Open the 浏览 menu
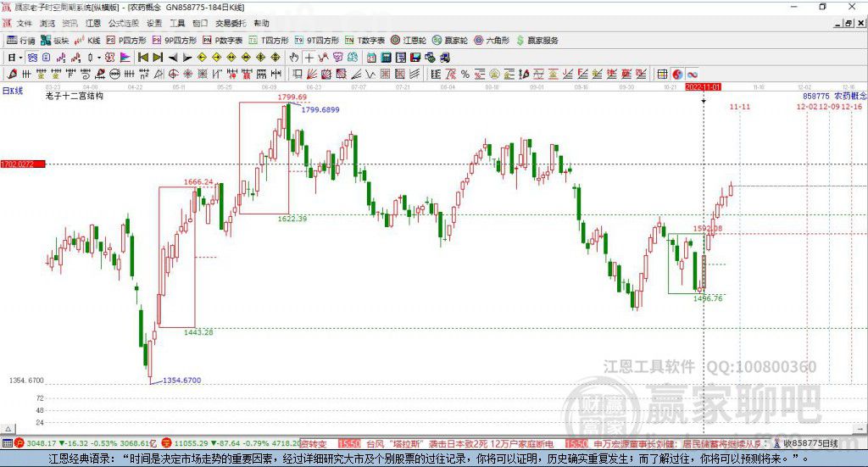Screen dimensions: 868x467 pyautogui.click(x=47, y=23)
